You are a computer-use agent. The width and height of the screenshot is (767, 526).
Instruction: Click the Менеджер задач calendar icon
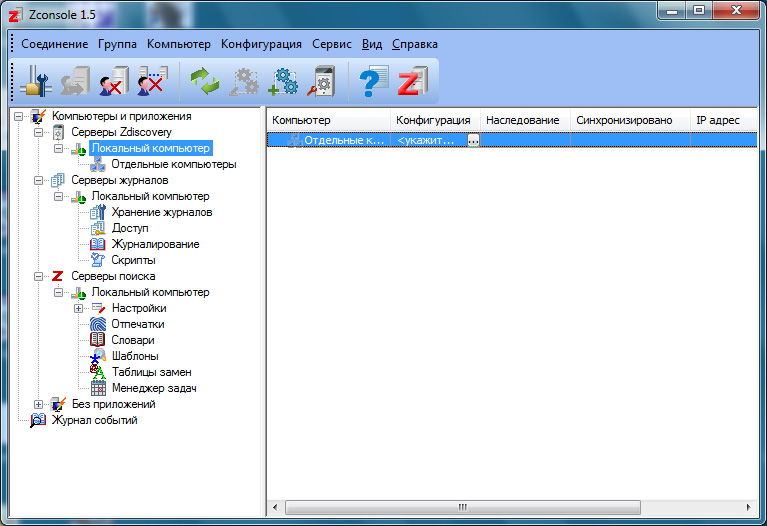click(x=98, y=388)
